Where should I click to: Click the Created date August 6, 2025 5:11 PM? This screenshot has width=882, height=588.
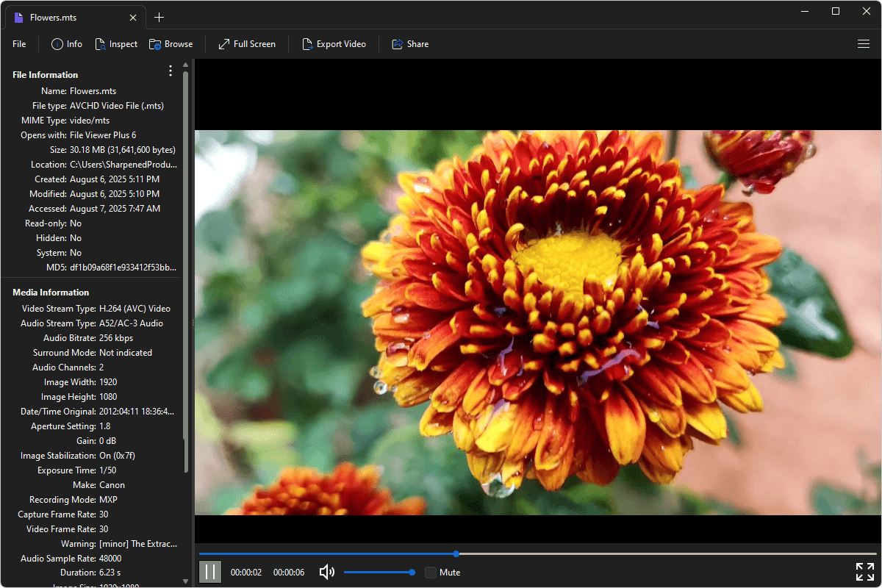(115, 179)
